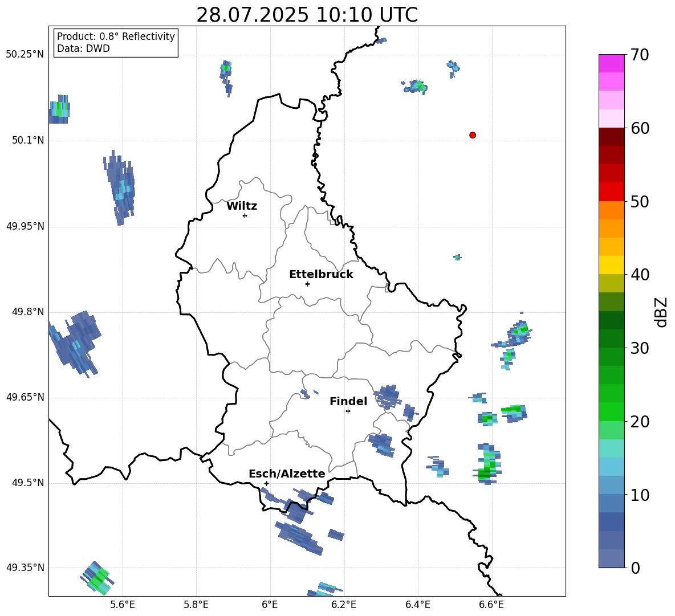Click the green radar cell near 6.6°E 49.5°N
Image resolution: width=675 pixels, height=616 pixels.
point(489,464)
